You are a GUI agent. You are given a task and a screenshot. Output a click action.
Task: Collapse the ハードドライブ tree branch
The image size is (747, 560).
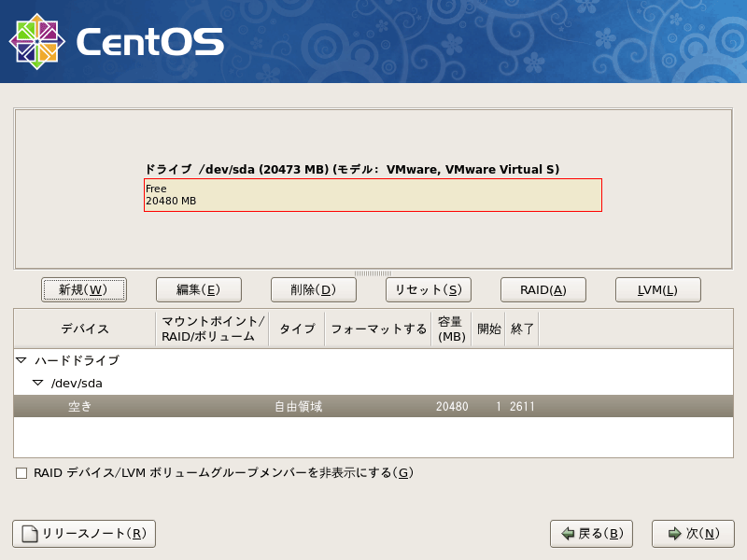click(22, 359)
